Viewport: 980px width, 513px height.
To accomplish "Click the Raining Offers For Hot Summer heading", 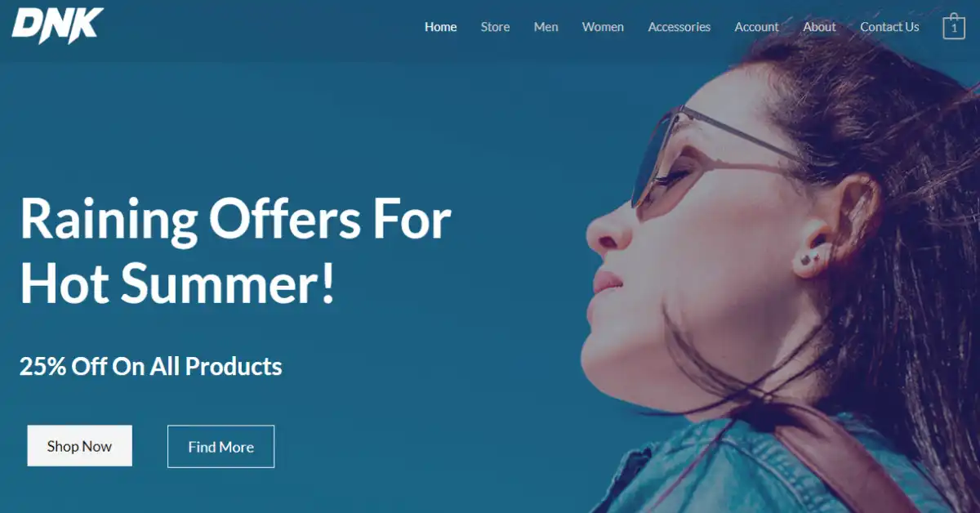I will pyautogui.click(x=235, y=252).
